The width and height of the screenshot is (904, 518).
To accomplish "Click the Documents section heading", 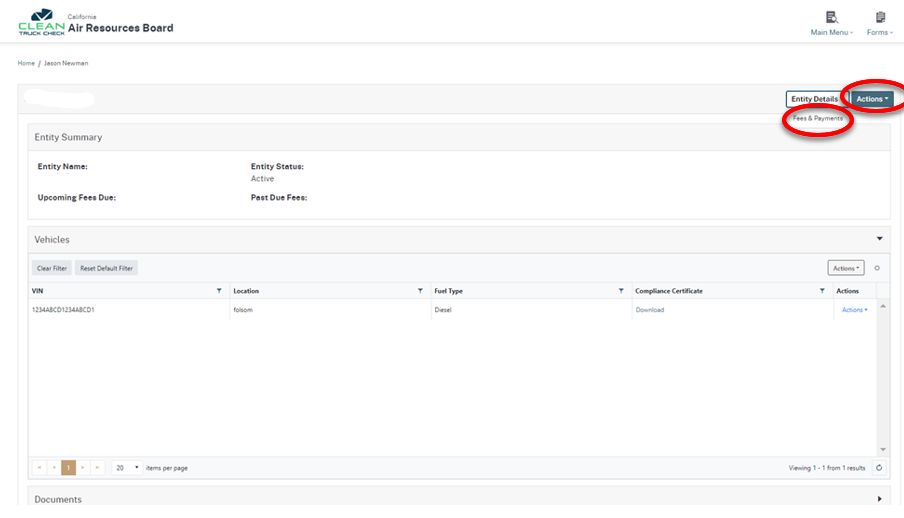I will point(58,500).
